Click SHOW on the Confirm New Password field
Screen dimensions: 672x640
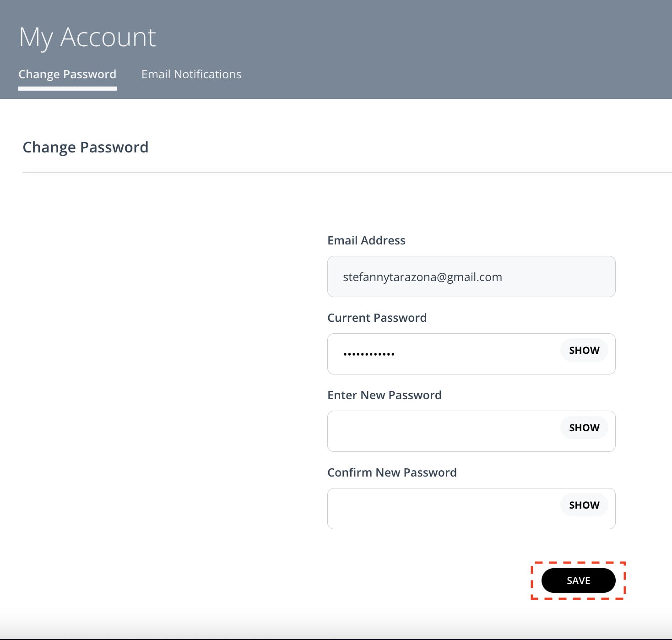(x=584, y=504)
